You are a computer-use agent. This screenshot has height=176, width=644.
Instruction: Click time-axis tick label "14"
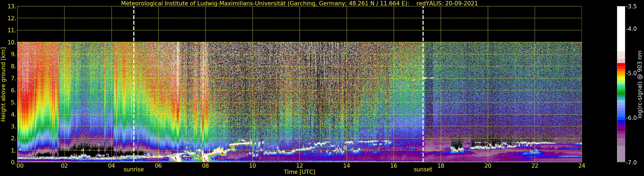click(x=347, y=166)
